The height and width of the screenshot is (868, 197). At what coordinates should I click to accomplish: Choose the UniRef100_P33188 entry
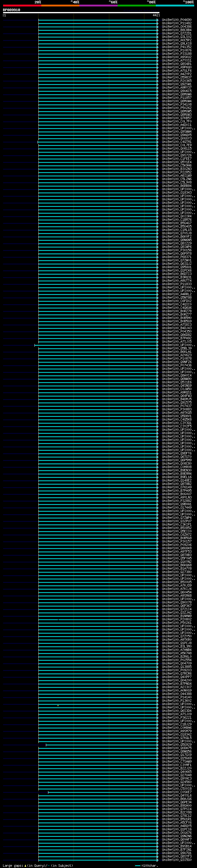coord(176,54)
